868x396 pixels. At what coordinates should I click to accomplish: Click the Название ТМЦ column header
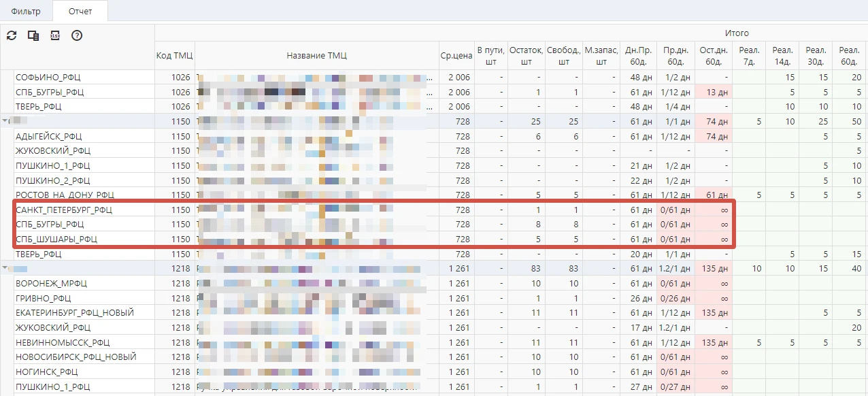[316, 56]
